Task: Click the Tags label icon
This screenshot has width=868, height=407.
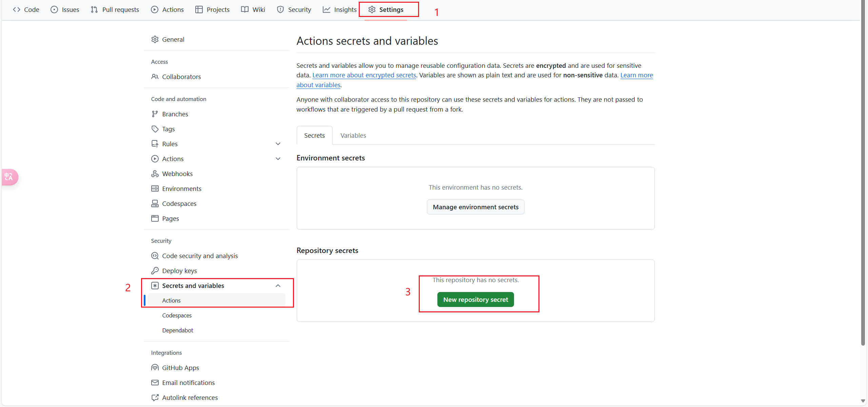Action: tap(155, 129)
